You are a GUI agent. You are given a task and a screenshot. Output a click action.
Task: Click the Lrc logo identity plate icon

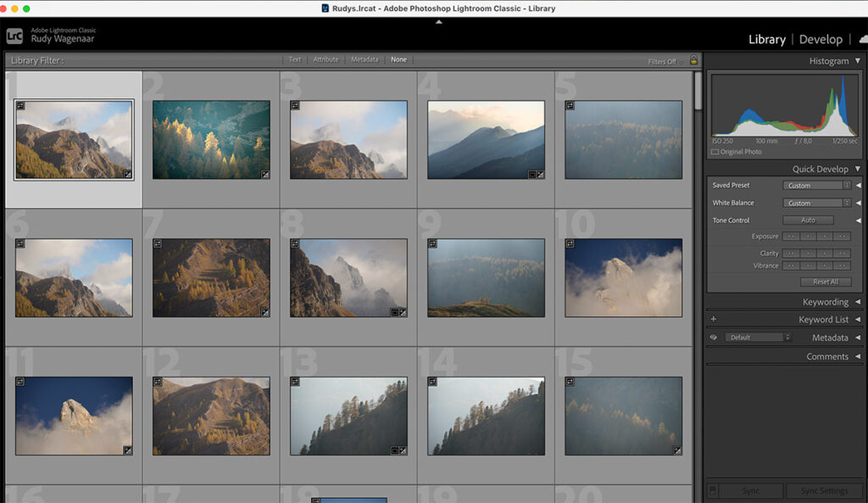tap(14, 36)
